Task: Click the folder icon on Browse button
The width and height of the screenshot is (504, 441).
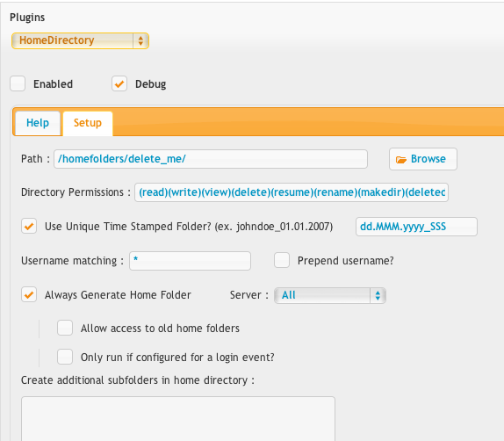Action: [x=400, y=160]
